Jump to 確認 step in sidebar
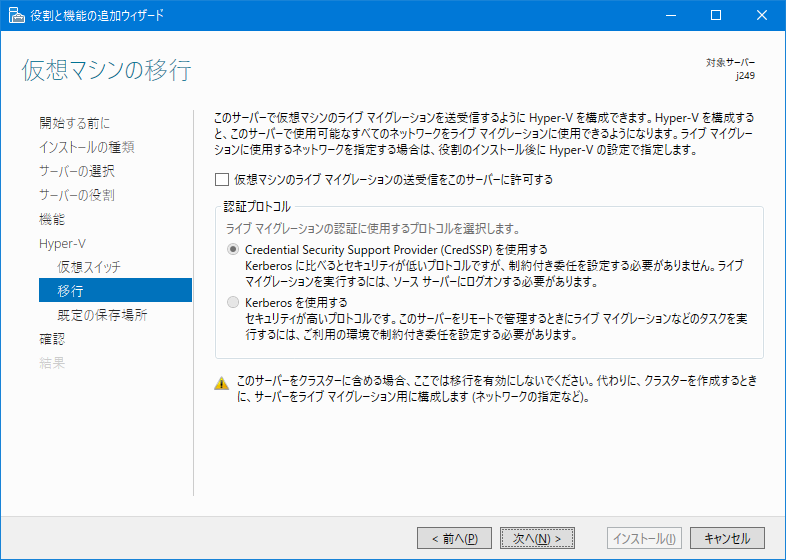 click(52, 339)
